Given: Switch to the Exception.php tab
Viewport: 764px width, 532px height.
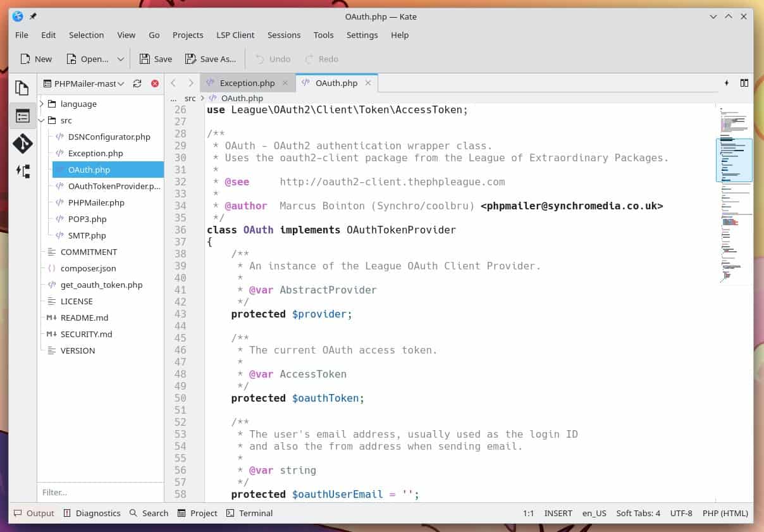Looking at the screenshot, I should click(247, 83).
